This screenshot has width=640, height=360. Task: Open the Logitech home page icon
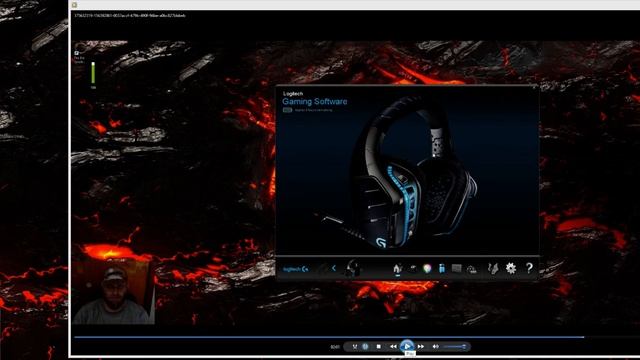point(397,269)
